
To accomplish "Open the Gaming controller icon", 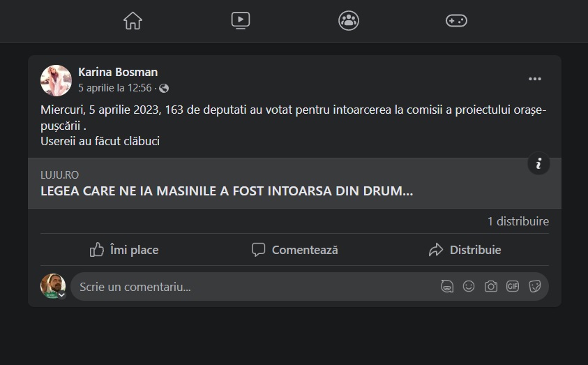I will tap(456, 21).
